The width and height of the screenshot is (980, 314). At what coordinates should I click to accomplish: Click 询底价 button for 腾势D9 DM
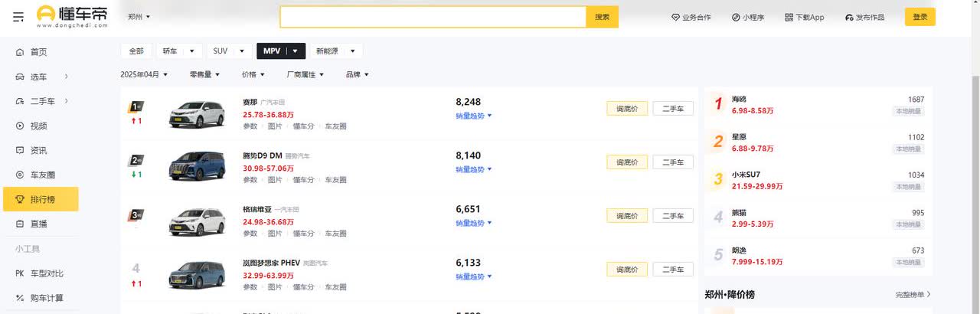click(x=627, y=162)
